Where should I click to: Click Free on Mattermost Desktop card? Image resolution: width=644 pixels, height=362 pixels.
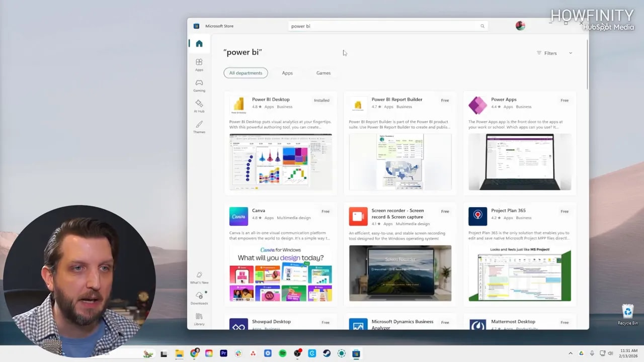565,323
